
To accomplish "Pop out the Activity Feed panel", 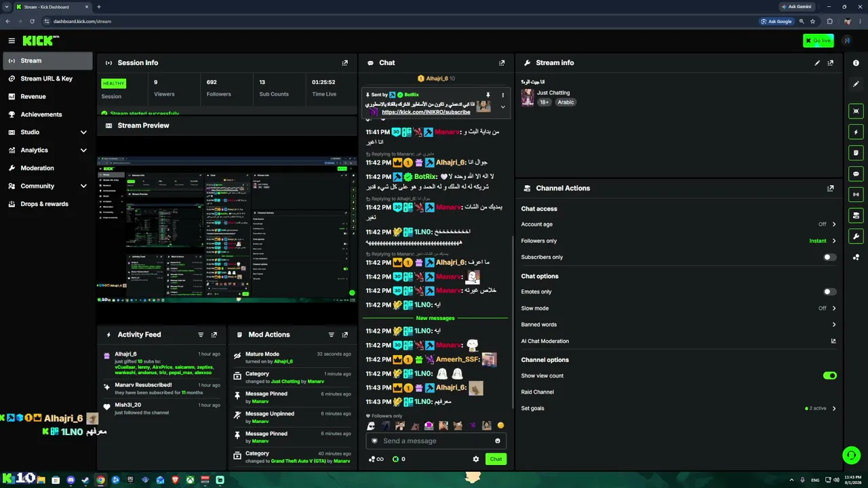I will pos(214,335).
